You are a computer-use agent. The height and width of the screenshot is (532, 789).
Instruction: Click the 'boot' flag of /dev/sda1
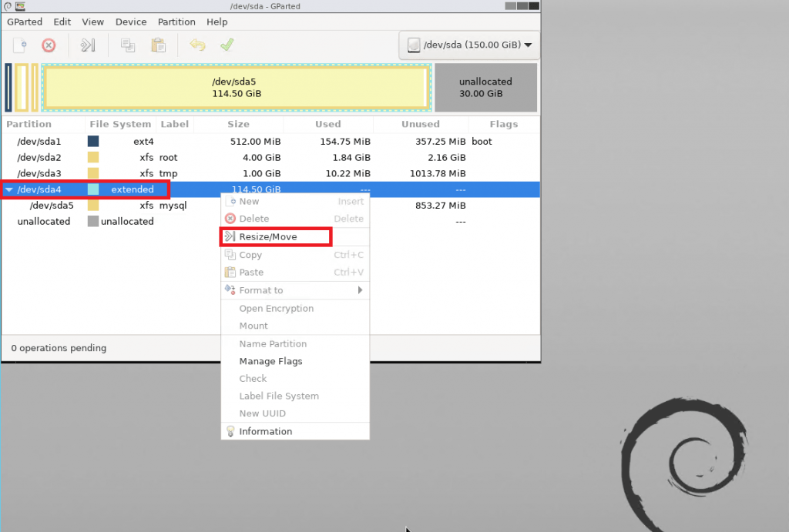(482, 142)
